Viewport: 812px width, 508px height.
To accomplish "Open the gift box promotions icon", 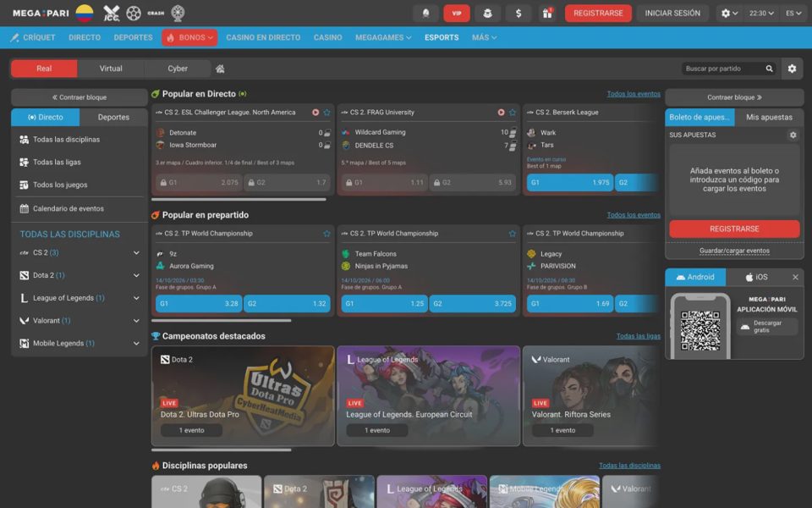I will pyautogui.click(x=547, y=13).
